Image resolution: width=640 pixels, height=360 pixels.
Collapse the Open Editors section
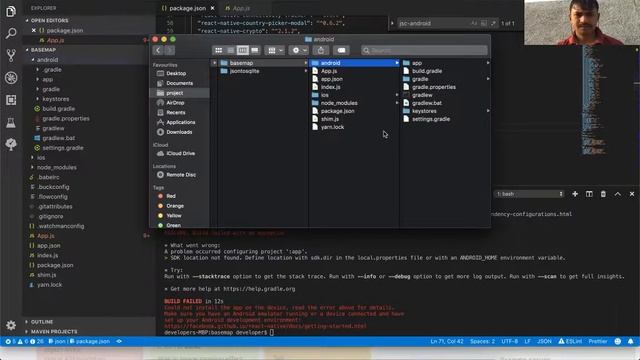[49, 20]
